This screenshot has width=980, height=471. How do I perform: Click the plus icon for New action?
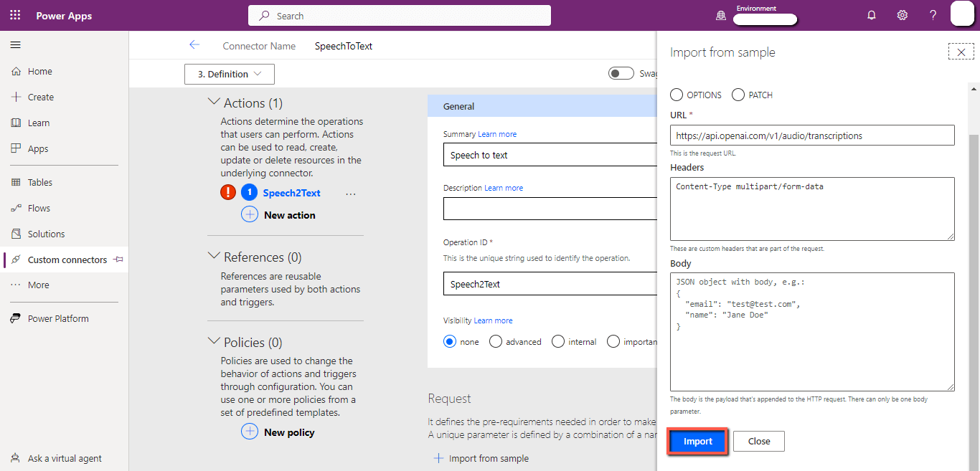pos(250,214)
